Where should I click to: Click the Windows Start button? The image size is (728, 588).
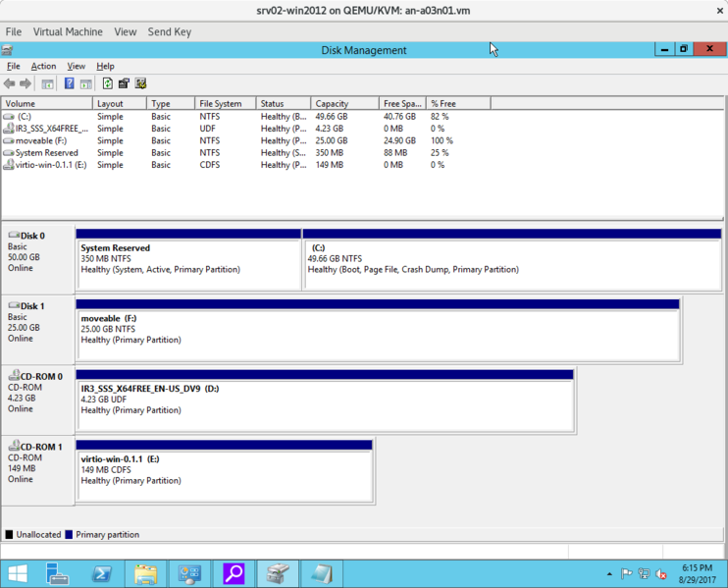(18, 573)
